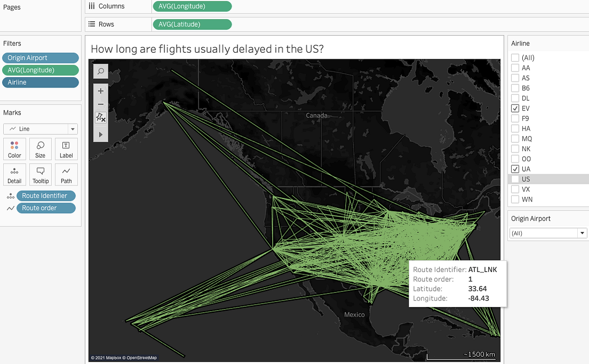Select the Path option on the Marks card
Image resolution: width=589 pixels, height=364 pixels.
(66, 174)
